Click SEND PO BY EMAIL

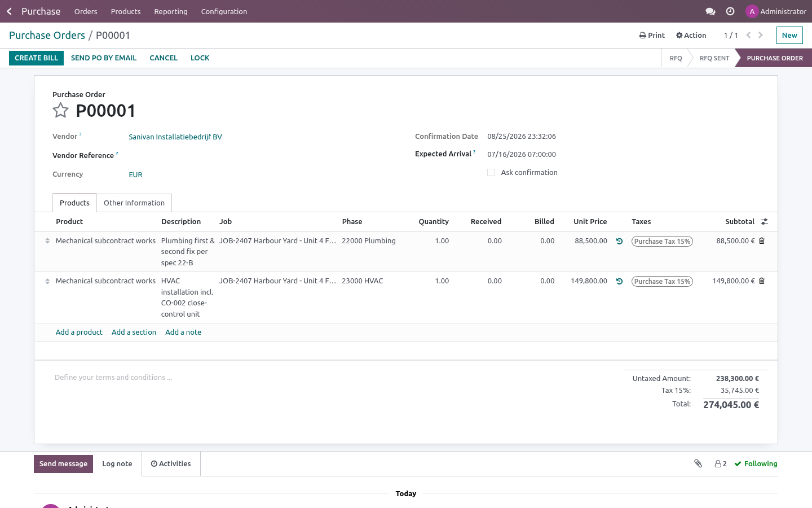click(x=104, y=58)
